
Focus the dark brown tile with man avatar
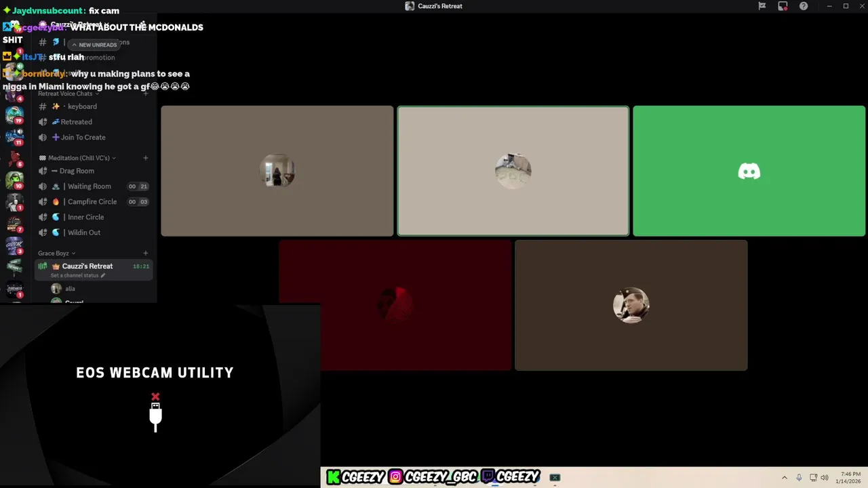(x=631, y=305)
